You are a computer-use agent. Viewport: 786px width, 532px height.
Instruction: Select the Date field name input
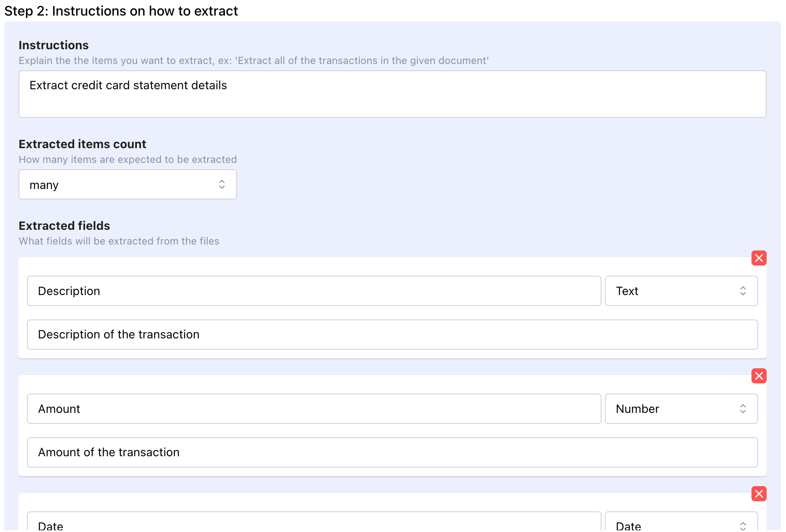pyautogui.click(x=314, y=524)
